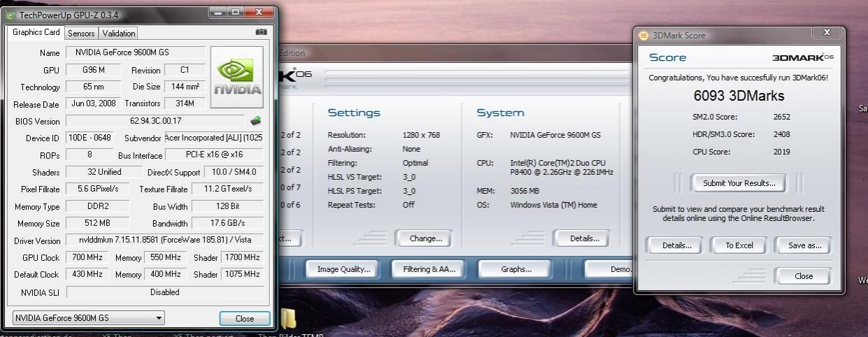
Task: Select the Graphics Card tab
Action: tap(36, 32)
